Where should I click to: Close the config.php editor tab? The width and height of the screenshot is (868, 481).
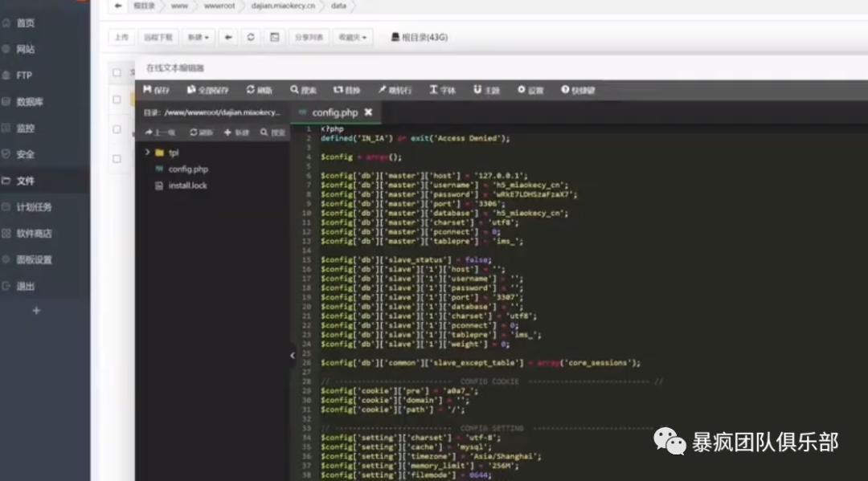point(369,112)
